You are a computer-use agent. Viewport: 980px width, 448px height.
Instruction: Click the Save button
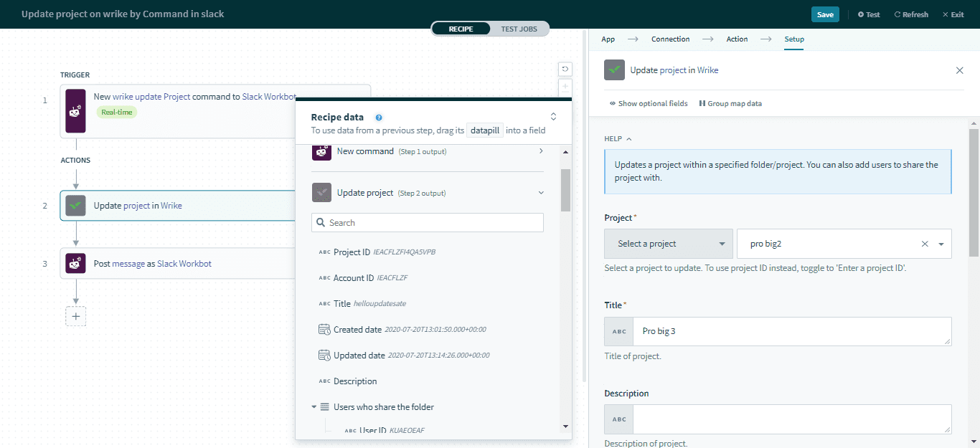[x=825, y=14]
